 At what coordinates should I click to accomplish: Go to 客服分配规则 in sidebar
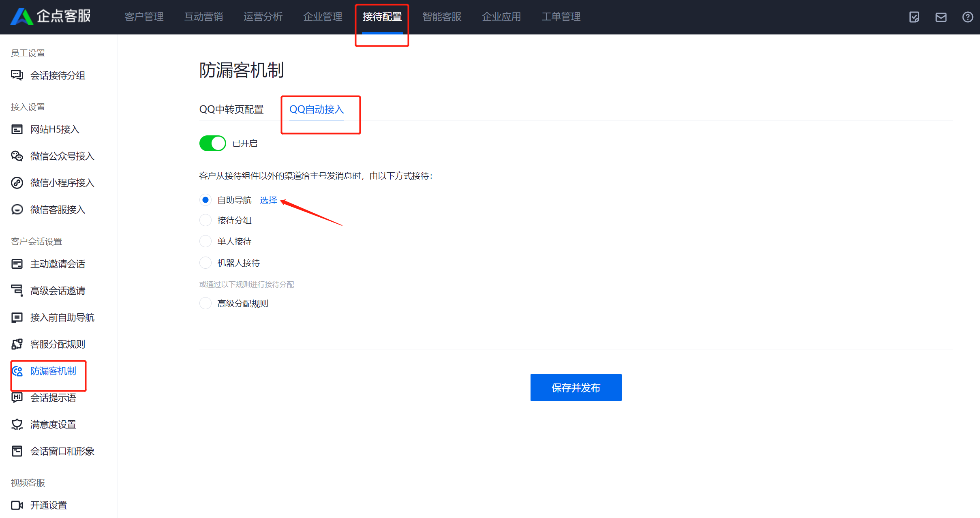58,344
